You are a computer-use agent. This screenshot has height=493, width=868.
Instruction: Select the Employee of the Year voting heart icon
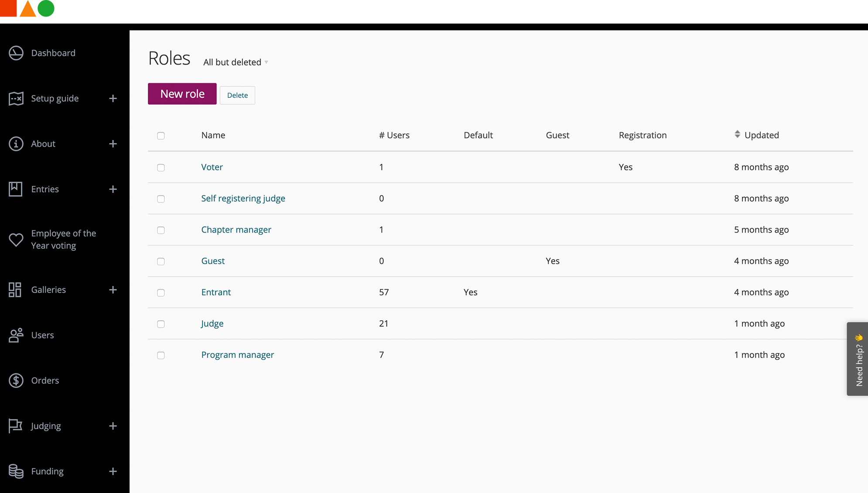pos(16,239)
